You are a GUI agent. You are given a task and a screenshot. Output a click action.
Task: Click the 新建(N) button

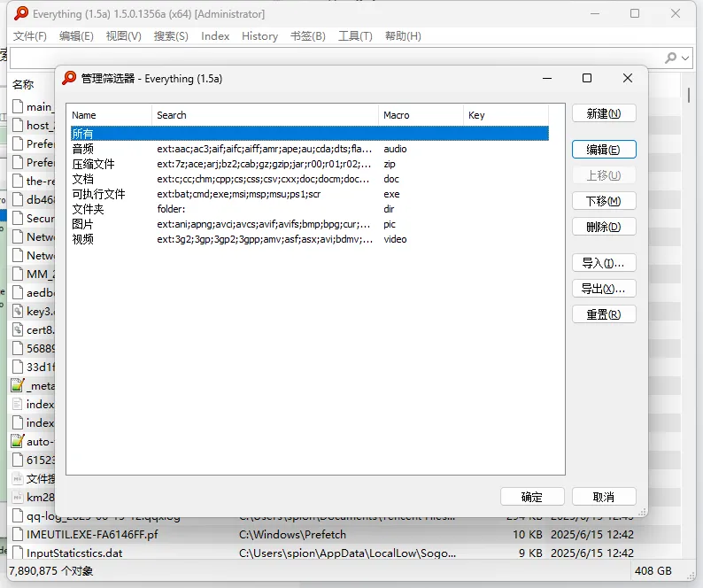[604, 113]
